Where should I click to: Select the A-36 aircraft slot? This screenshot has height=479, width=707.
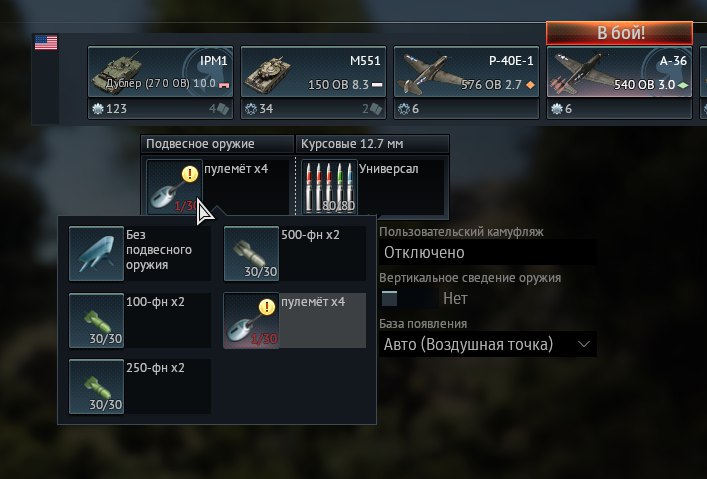point(619,72)
